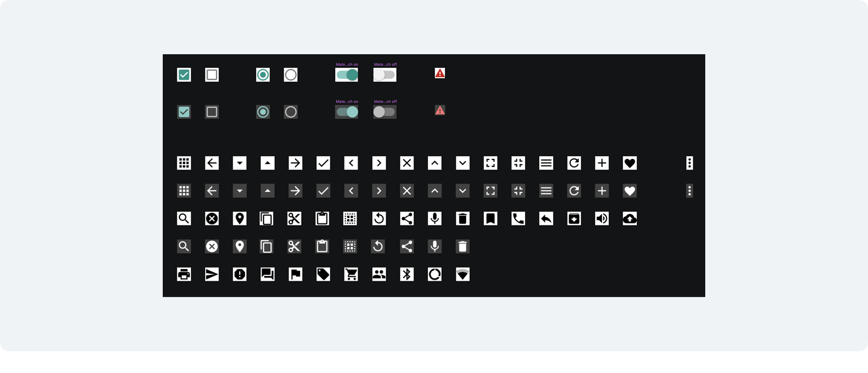The height and width of the screenshot is (373, 868).
Task: Click the white-tile filled down caret arrow
Action: click(x=239, y=163)
